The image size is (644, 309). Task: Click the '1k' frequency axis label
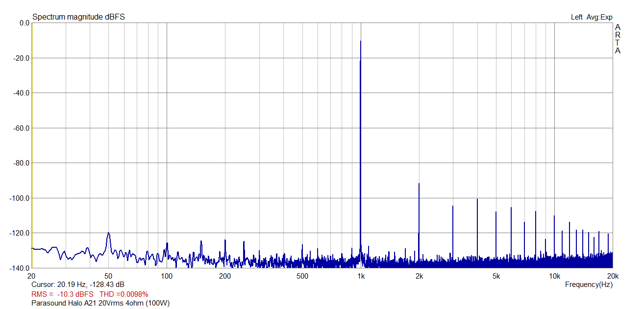point(361,276)
